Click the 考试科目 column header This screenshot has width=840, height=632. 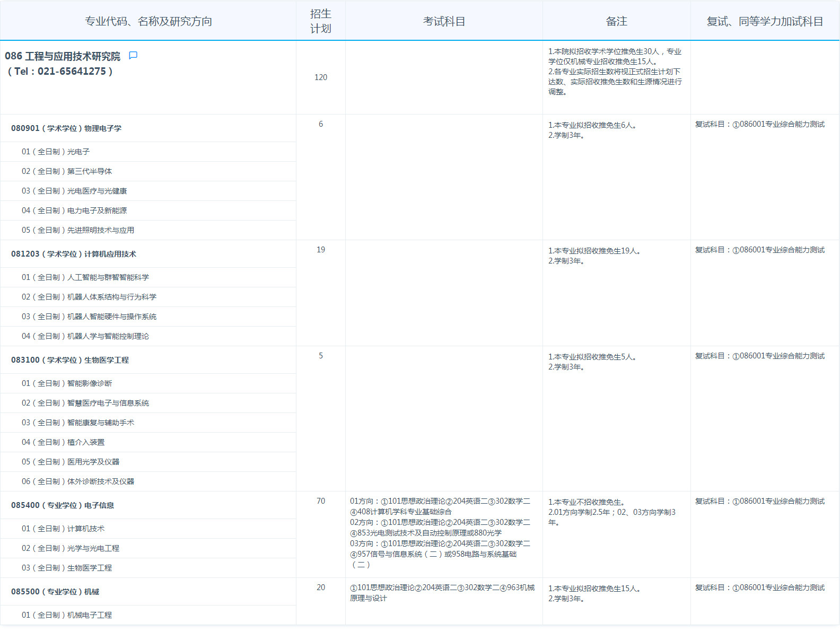pos(444,21)
